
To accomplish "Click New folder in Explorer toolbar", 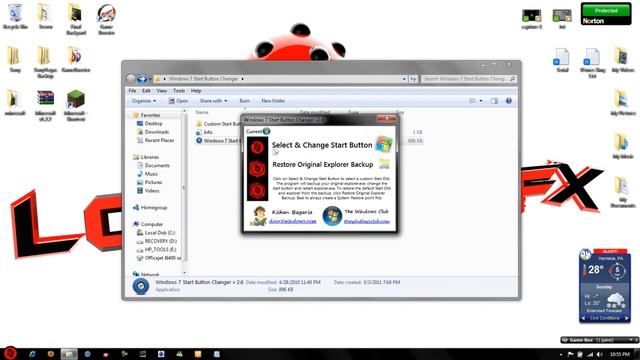I will point(273,101).
